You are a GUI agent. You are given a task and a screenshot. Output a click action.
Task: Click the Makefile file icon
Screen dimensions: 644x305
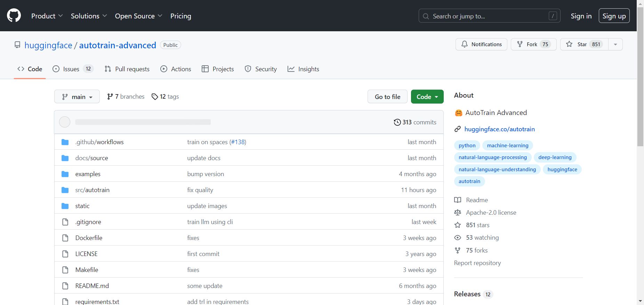[65, 270]
